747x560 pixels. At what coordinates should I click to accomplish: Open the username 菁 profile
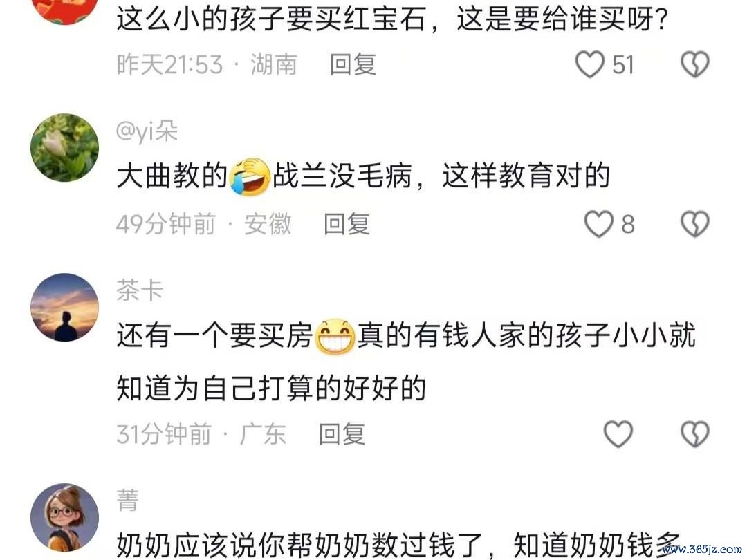(128, 501)
